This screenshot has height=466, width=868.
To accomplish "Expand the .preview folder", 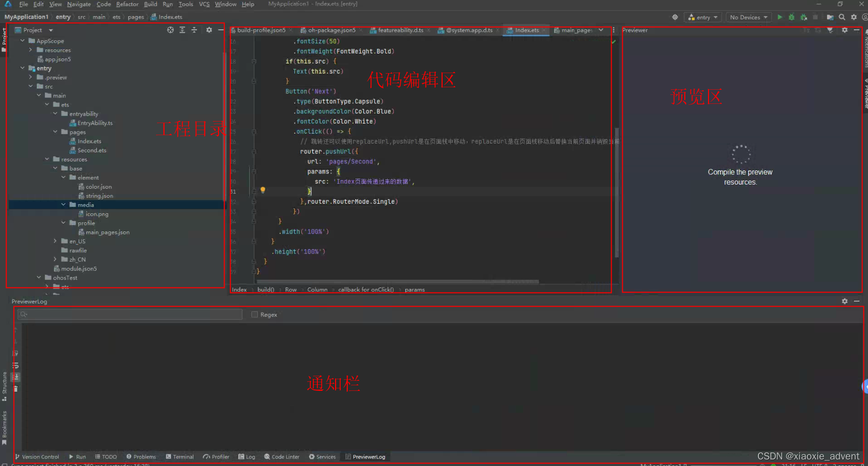I will 30,77.
